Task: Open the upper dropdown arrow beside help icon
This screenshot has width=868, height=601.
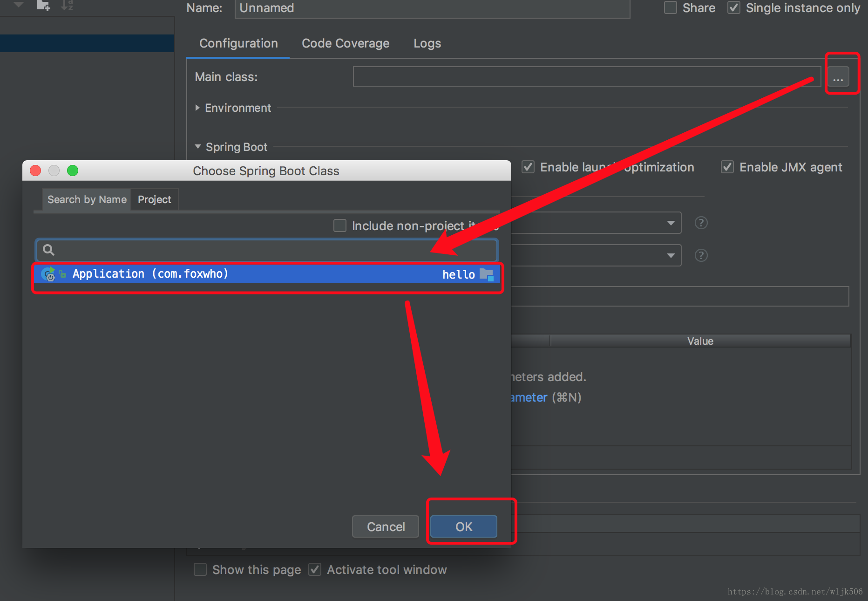Action: tap(671, 223)
